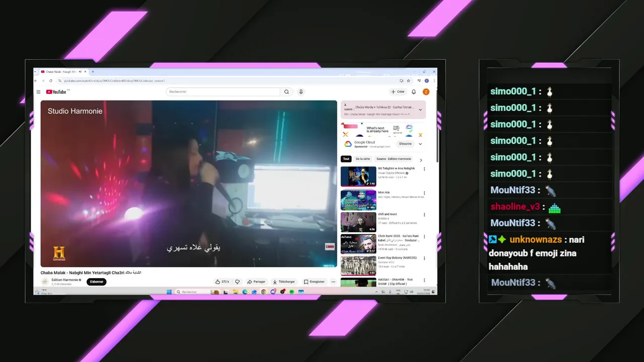Open options for Nti Tebghini w Ana Nebghik

[424, 169]
